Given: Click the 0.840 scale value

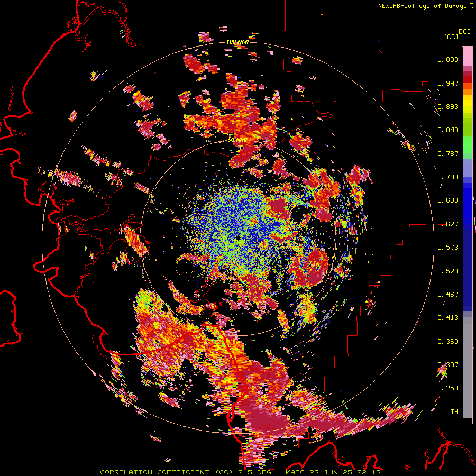Looking at the screenshot, I should coord(448,130).
